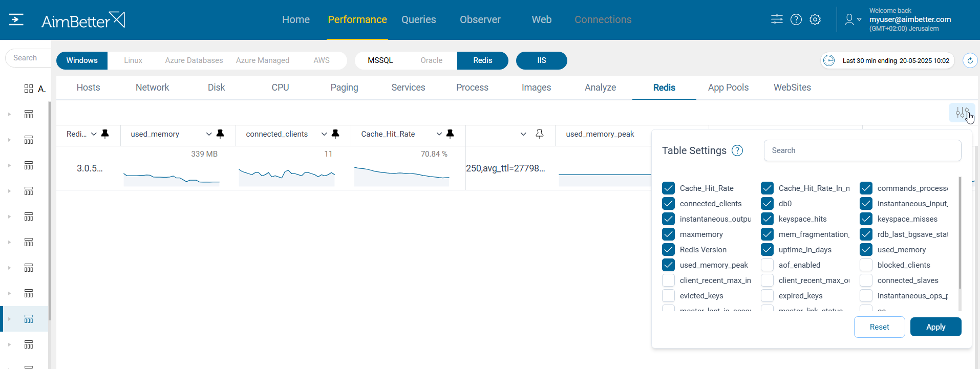980x369 pixels.
Task: Select the Windows platform button
Action: point(82,60)
